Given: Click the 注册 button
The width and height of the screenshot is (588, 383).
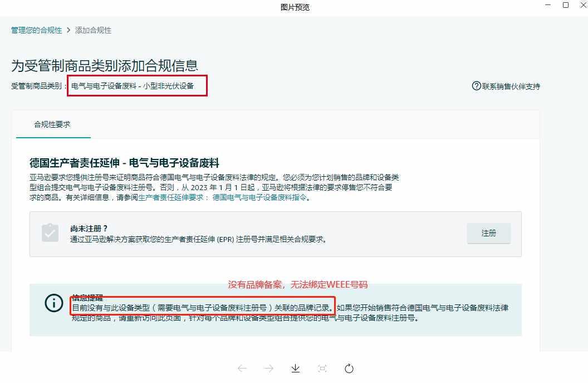Looking at the screenshot, I should (x=489, y=233).
